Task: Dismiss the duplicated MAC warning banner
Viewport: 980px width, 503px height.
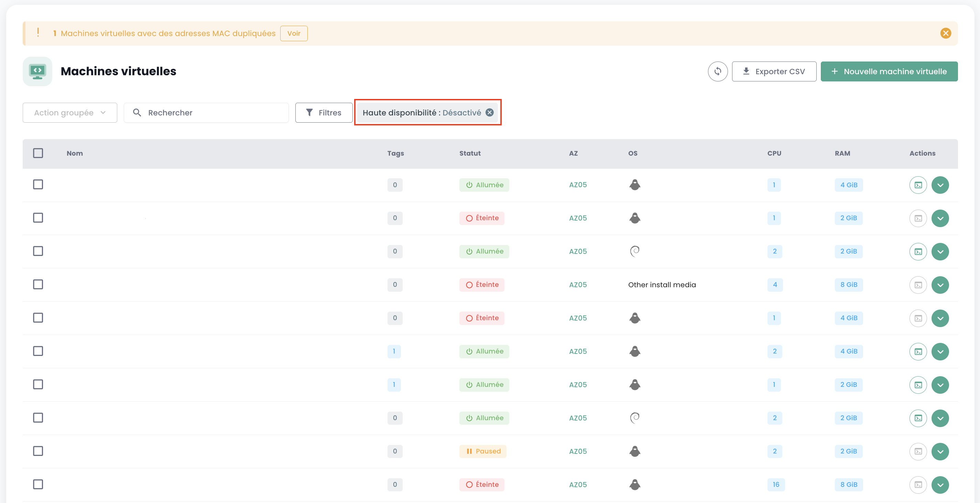Action: [x=945, y=33]
